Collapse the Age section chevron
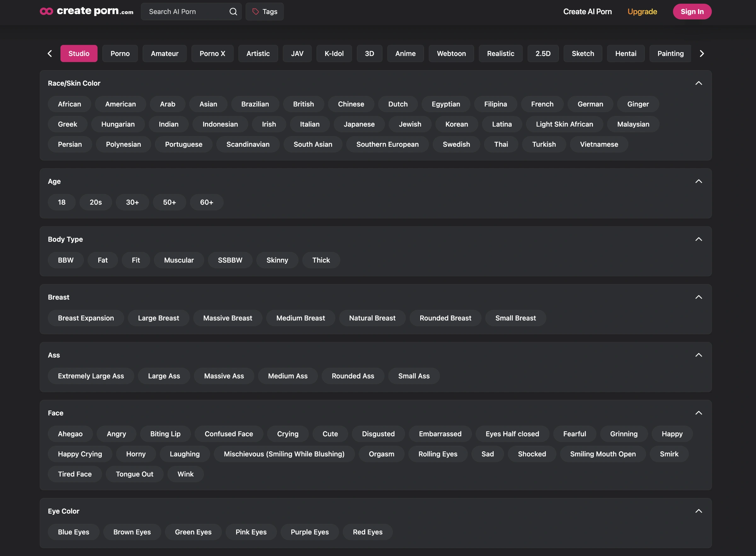 (698, 181)
